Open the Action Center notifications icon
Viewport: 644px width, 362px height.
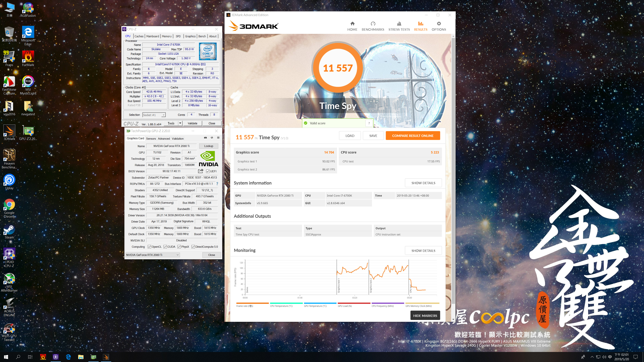pyautogui.click(x=636, y=357)
